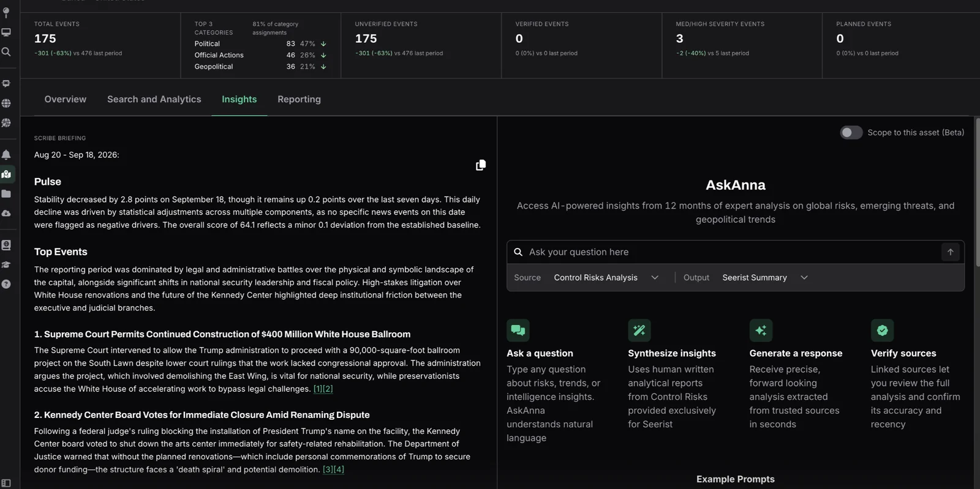The height and width of the screenshot is (489, 980).
Task: Click the Verify sources checkmark icon
Action: pos(883,330)
